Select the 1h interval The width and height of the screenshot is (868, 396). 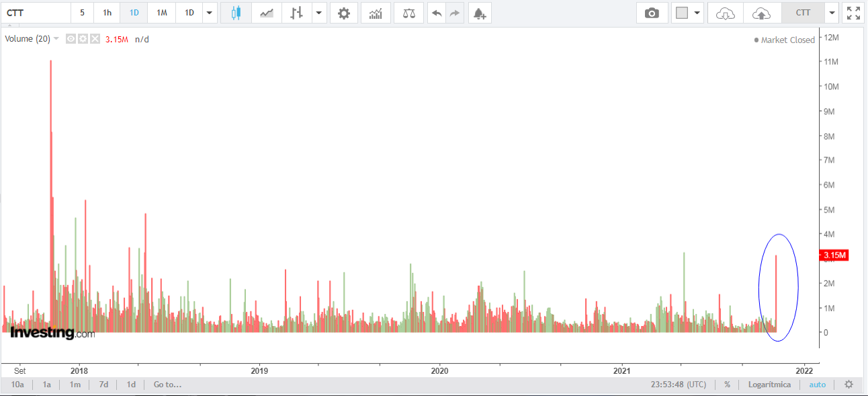107,13
